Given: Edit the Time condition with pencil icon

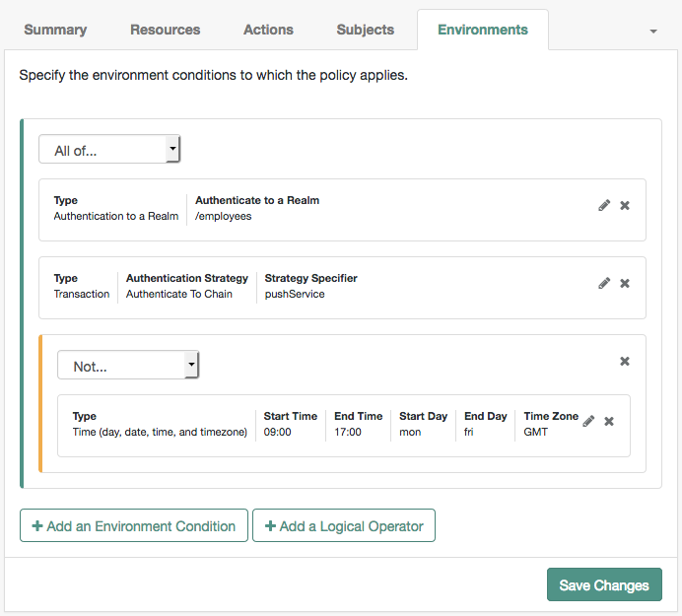Looking at the screenshot, I should click(588, 421).
